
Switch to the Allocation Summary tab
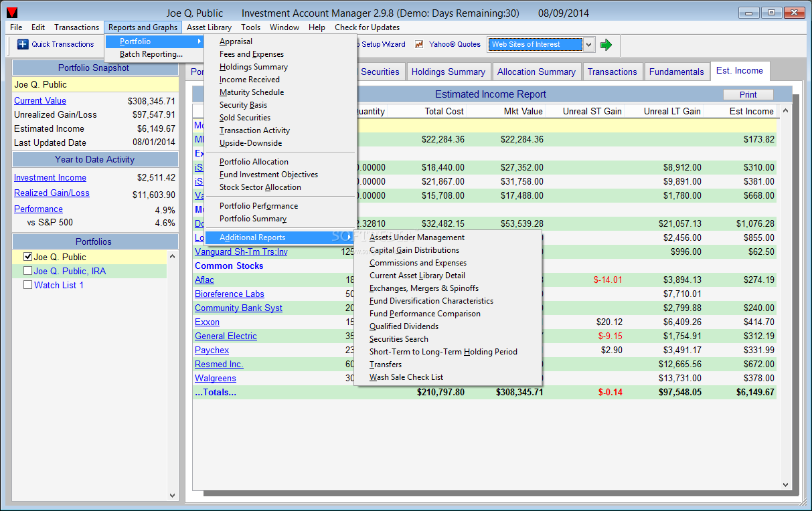coord(536,72)
